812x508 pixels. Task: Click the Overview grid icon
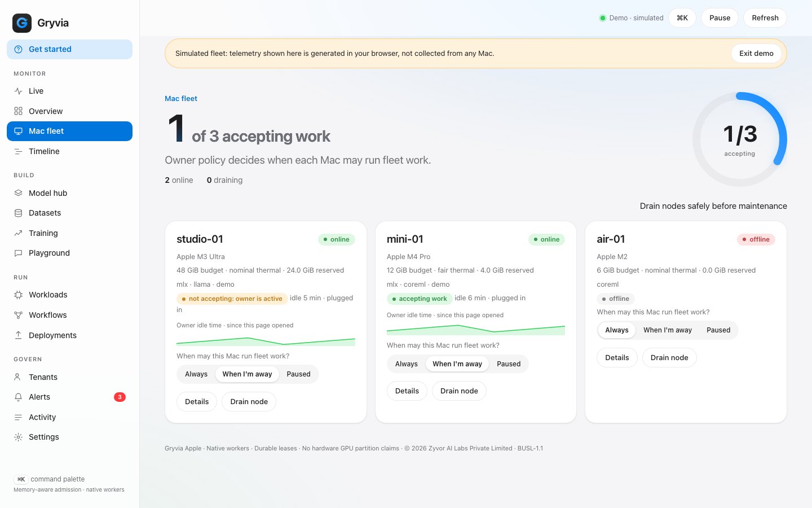click(x=18, y=111)
